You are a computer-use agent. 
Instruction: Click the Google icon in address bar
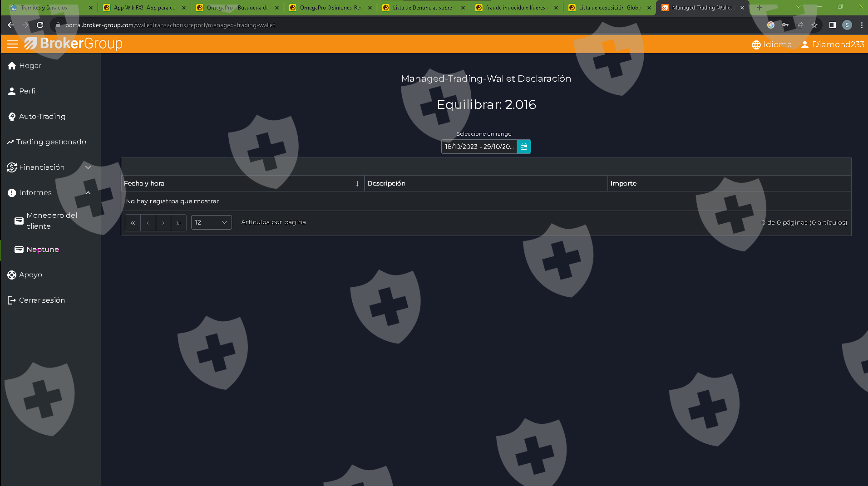coord(771,25)
